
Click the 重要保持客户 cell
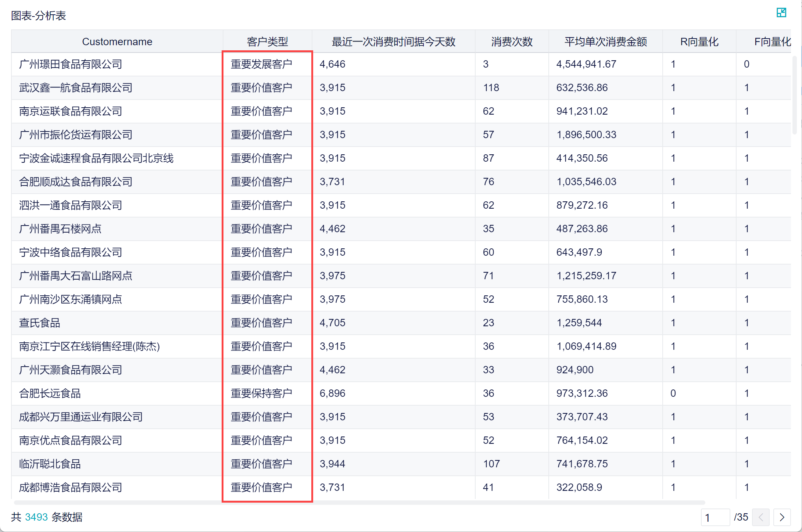pyautogui.click(x=261, y=393)
